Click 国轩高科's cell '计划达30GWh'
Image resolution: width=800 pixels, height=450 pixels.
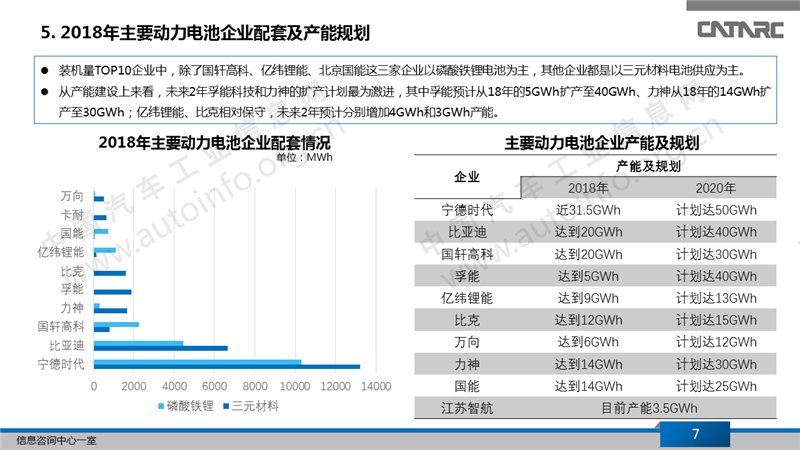coord(716,254)
